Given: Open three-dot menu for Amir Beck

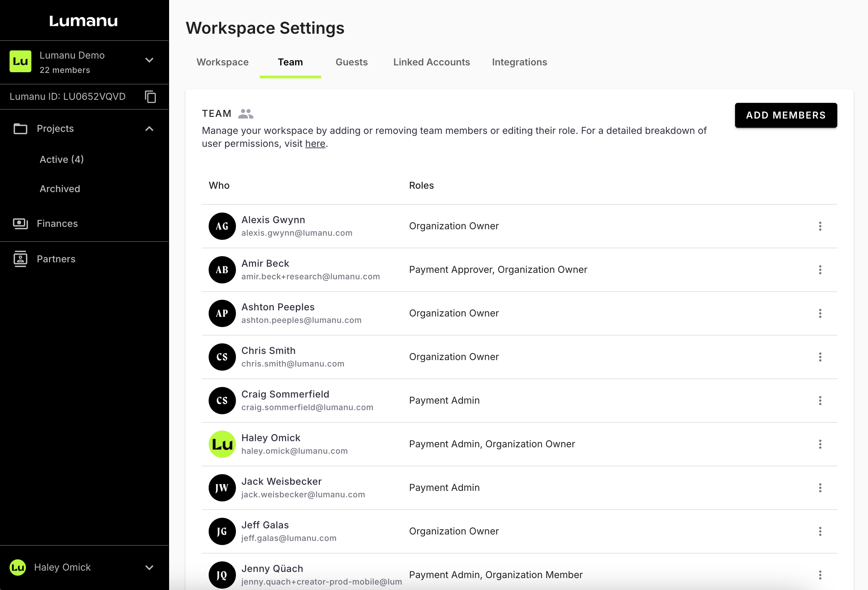Looking at the screenshot, I should point(820,270).
